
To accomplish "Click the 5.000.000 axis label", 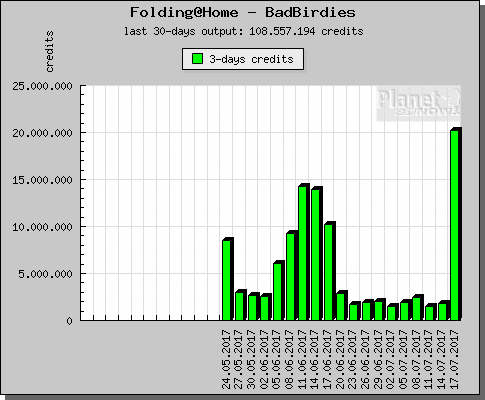I will click(45, 274).
